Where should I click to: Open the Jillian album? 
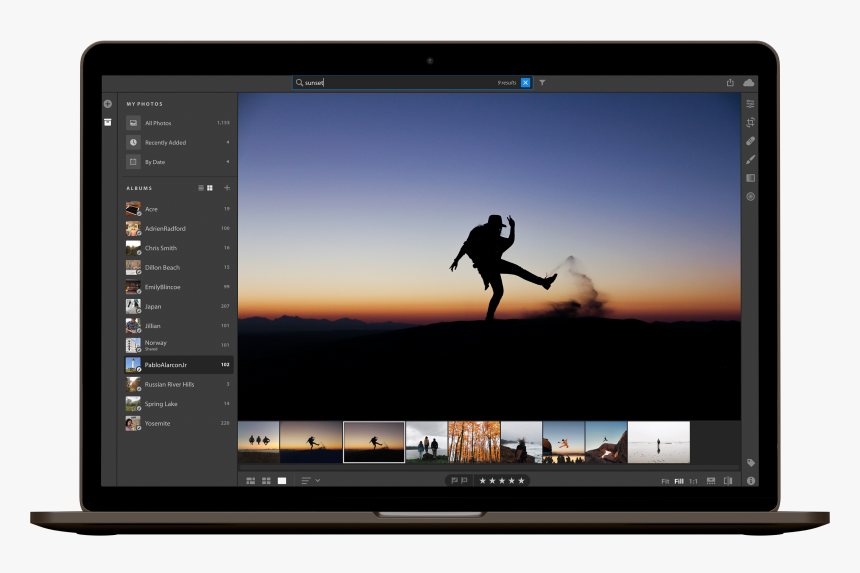click(179, 326)
